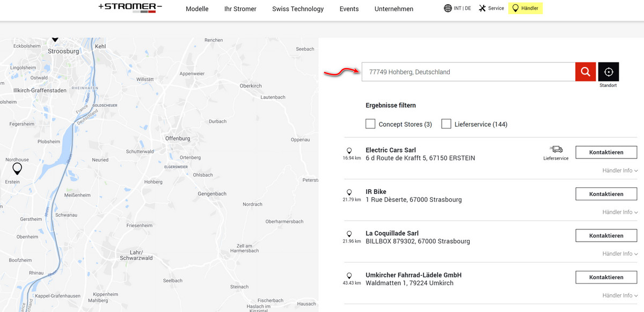Open the Modelle menu

[x=197, y=9]
